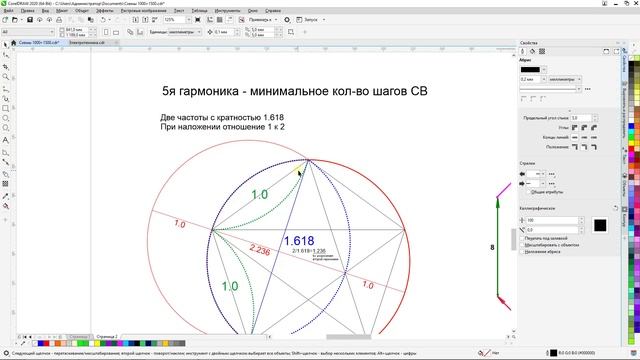Select the Pick tool in the toolbox
Screen dimensions: 640x360
[x=5, y=44]
